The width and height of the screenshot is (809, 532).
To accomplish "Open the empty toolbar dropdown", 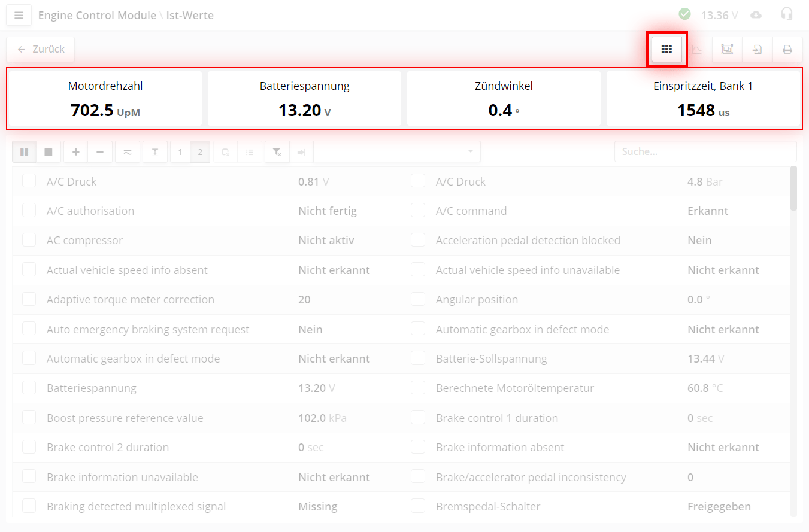I will (x=396, y=152).
